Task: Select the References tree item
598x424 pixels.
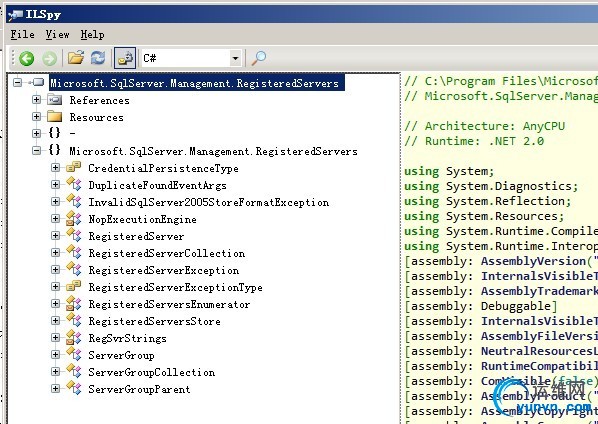Action: 100,100
